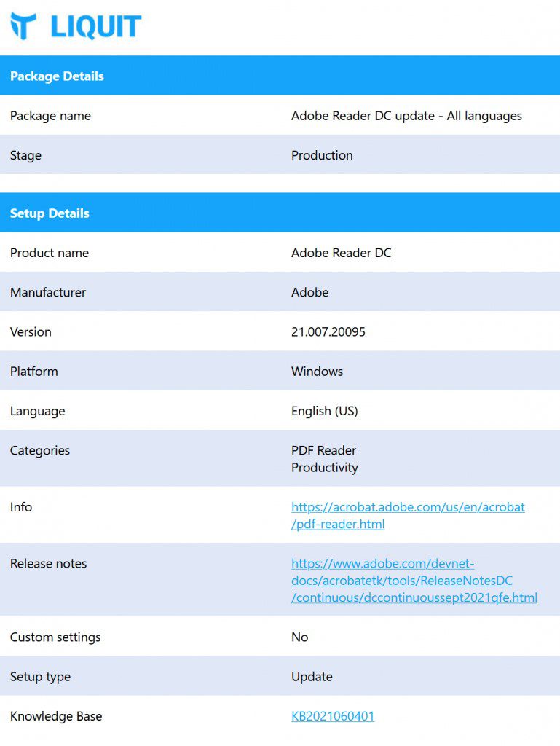The width and height of the screenshot is (560, 746).
Task: Select version number 21.007.20095
Action: 328,331
